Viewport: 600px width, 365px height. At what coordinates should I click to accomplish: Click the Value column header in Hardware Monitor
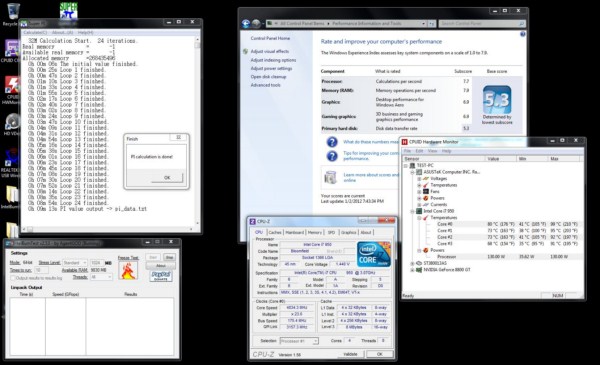point(501,158)
